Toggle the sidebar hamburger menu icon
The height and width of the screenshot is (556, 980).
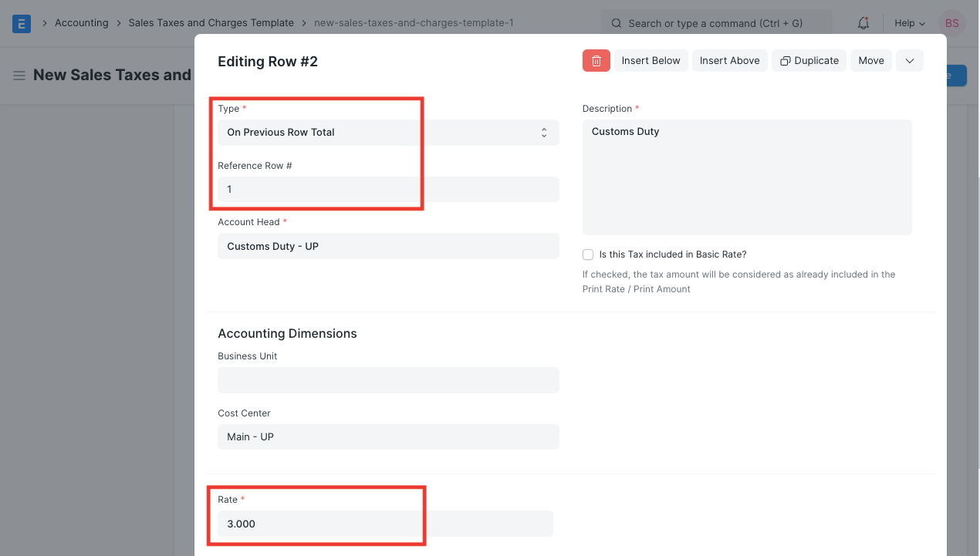pos(19,76)
